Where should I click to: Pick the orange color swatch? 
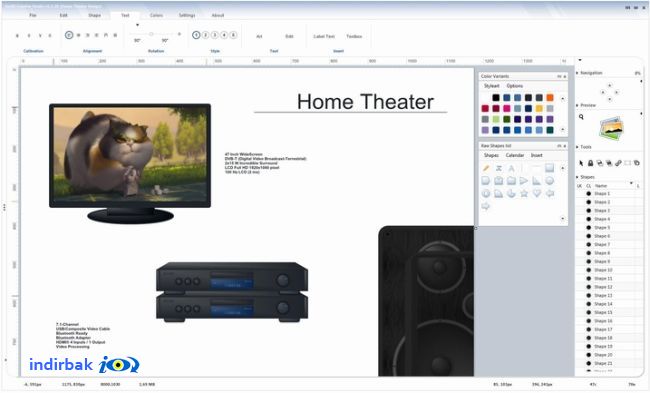(x=550, y=97)
